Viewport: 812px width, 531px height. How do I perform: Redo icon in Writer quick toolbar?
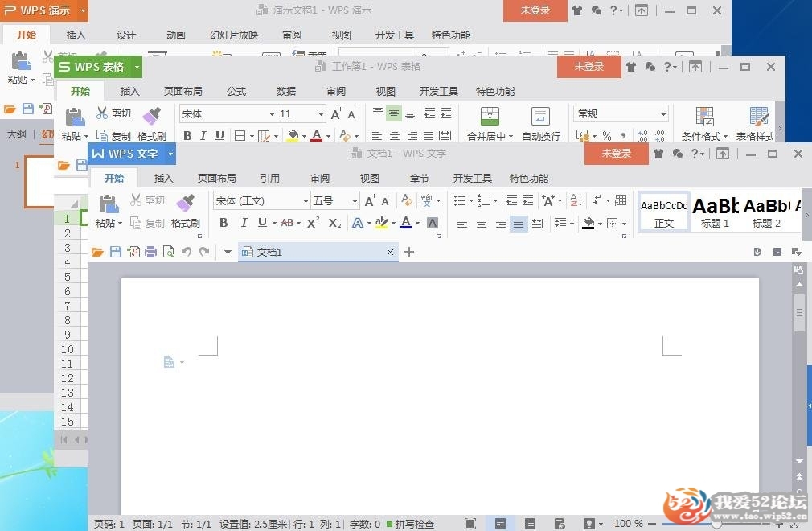pos(204,253)
